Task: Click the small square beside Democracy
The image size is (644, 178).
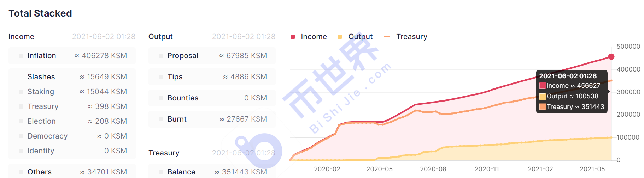Action: [21, 136]
